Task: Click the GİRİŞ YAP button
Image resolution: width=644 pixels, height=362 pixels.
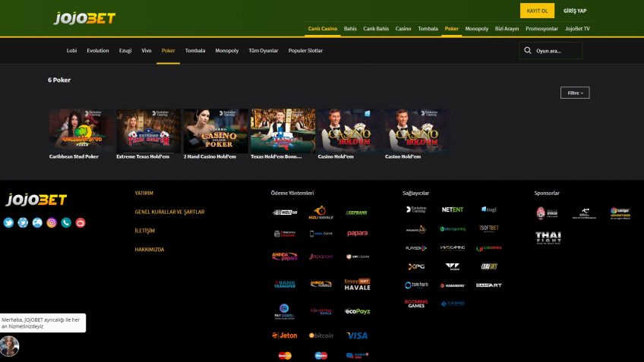Action: (x=575, y=11)
